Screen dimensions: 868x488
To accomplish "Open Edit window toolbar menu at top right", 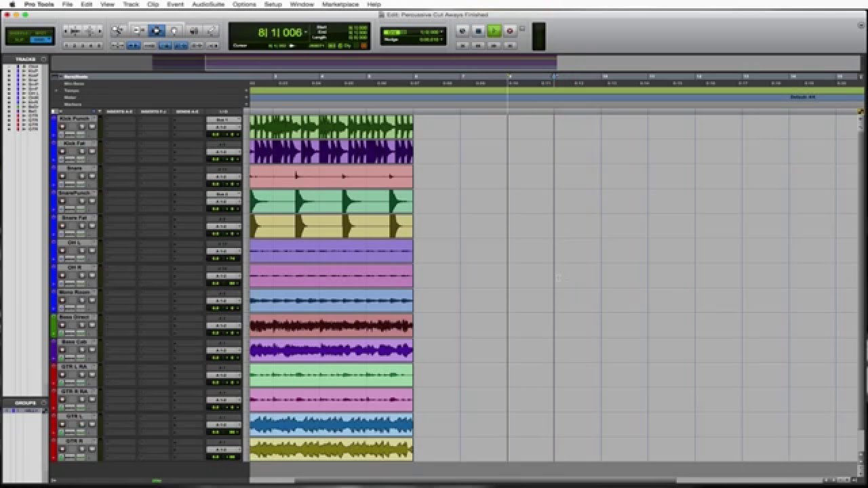I will 861,25.
